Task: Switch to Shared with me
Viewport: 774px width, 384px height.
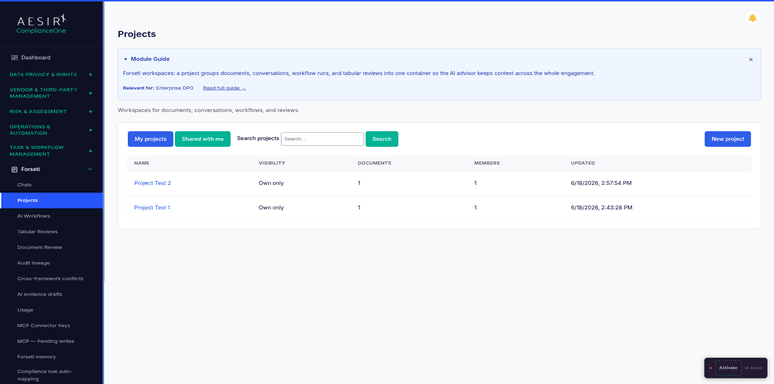Action: (x=202, y=139)
